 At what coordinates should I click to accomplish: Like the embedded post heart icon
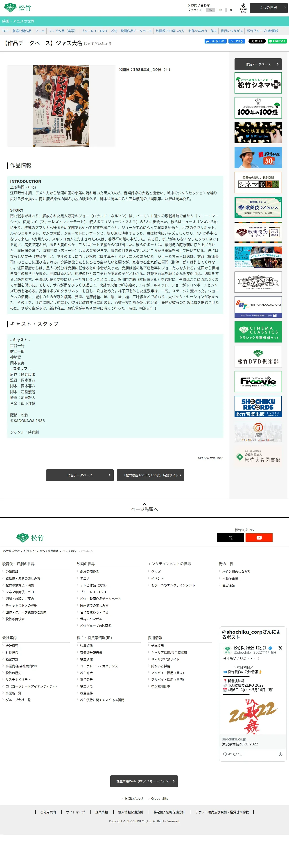pos(235,754)
